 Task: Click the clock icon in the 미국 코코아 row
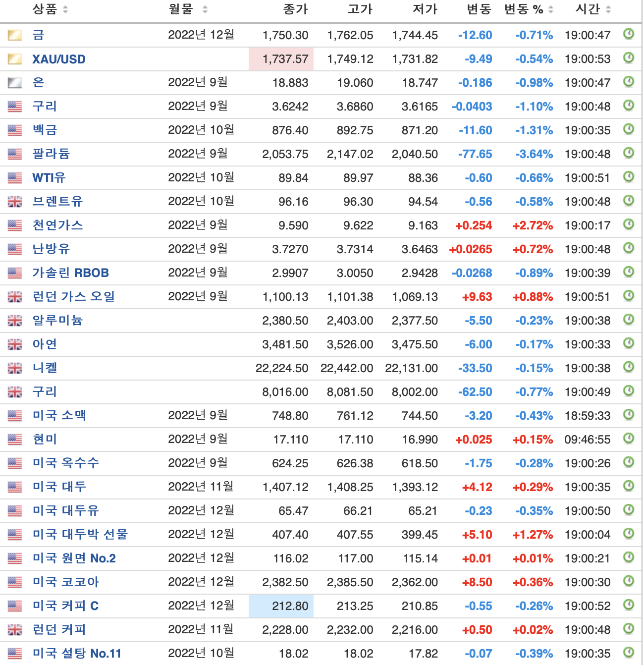(629, 581)
